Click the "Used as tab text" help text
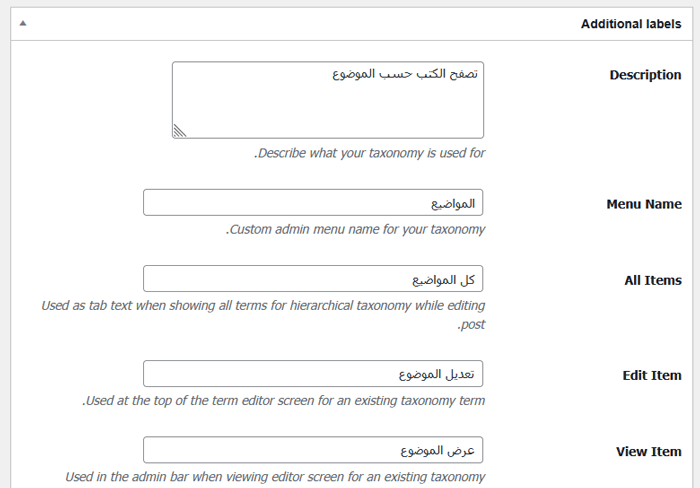This screenshot has height=488, width=700. coord(264,305)
